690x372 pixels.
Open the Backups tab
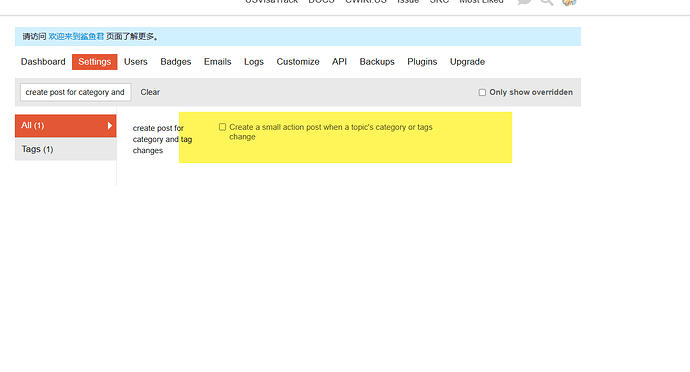(377, 62)
